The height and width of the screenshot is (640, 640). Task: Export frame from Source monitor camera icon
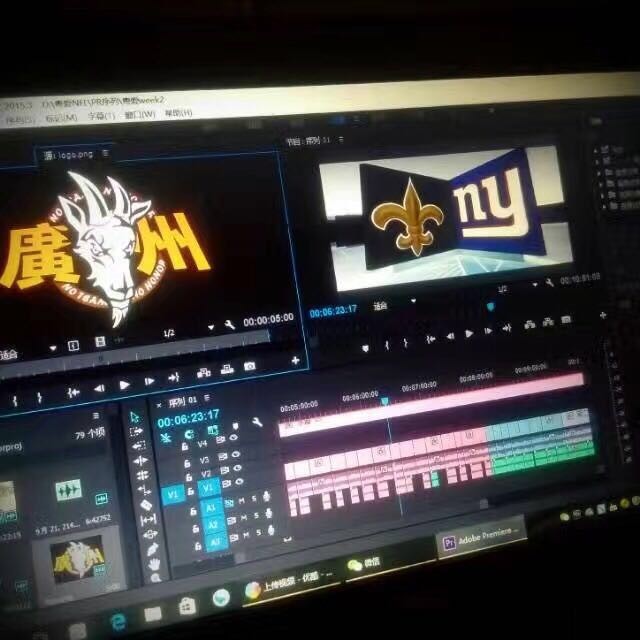click(x=249, y=366)
